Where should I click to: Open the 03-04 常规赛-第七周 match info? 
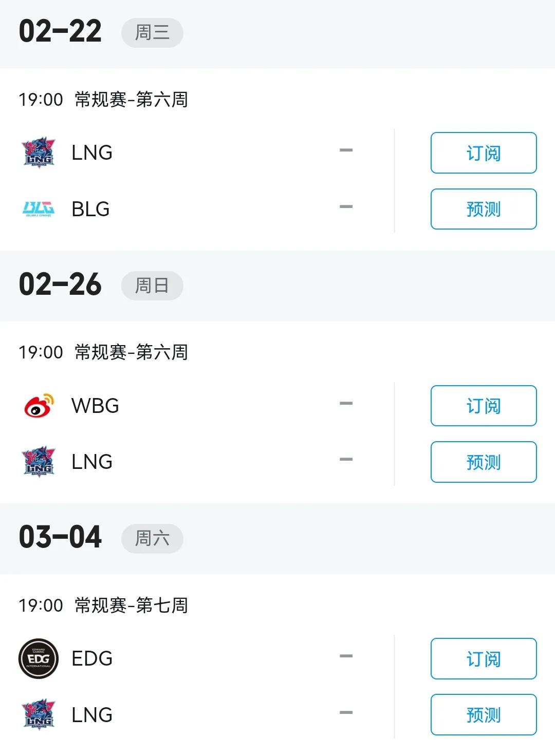[x=131, y=606]
